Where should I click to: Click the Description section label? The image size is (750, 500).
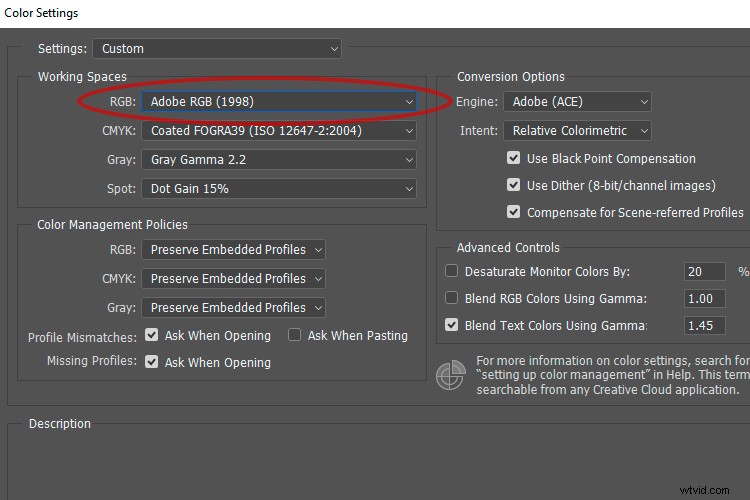pos(60,423)
